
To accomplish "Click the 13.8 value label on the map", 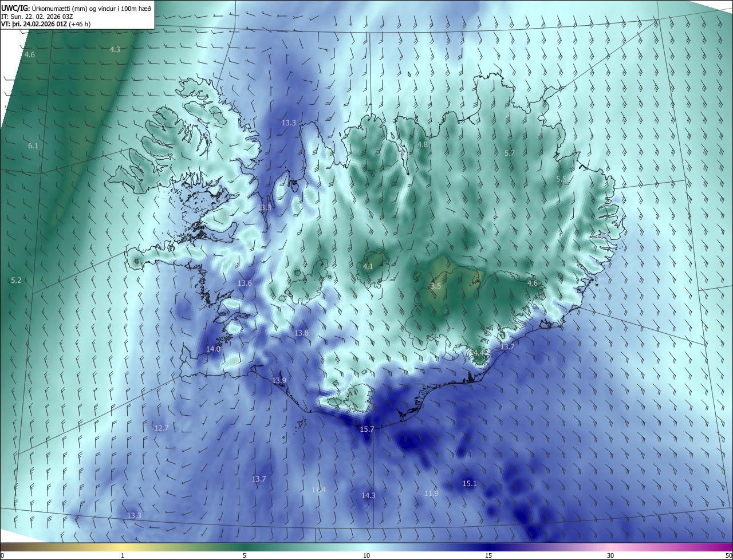I will 301,333.
